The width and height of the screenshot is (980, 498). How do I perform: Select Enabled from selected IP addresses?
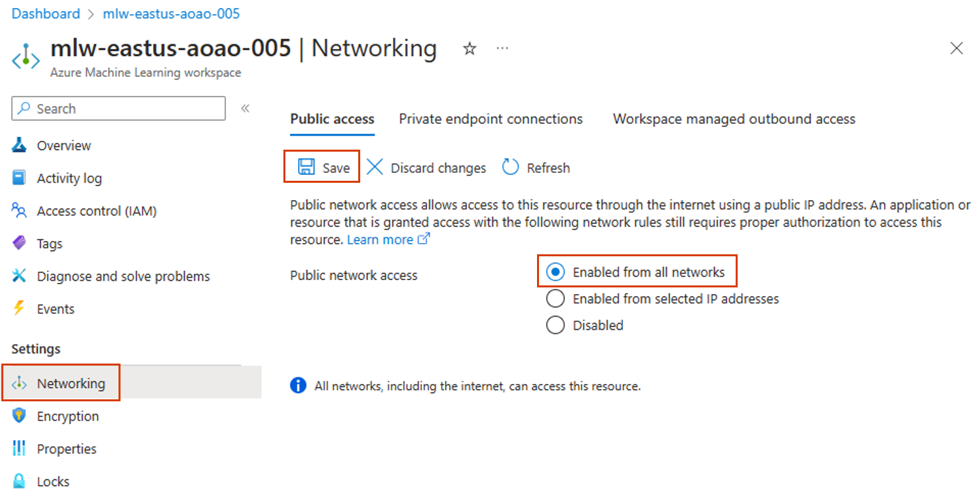[x=556, y=299]
